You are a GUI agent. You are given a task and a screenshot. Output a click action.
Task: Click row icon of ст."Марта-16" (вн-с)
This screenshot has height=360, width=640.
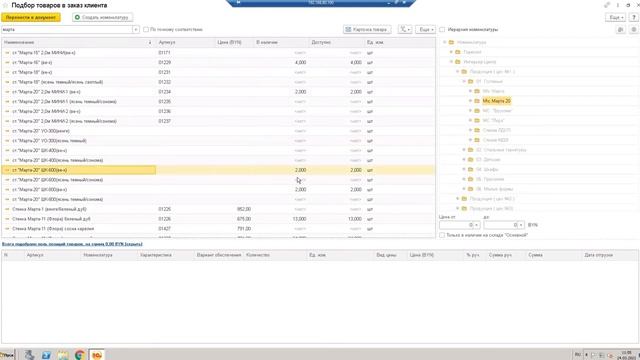pos(7,62)
